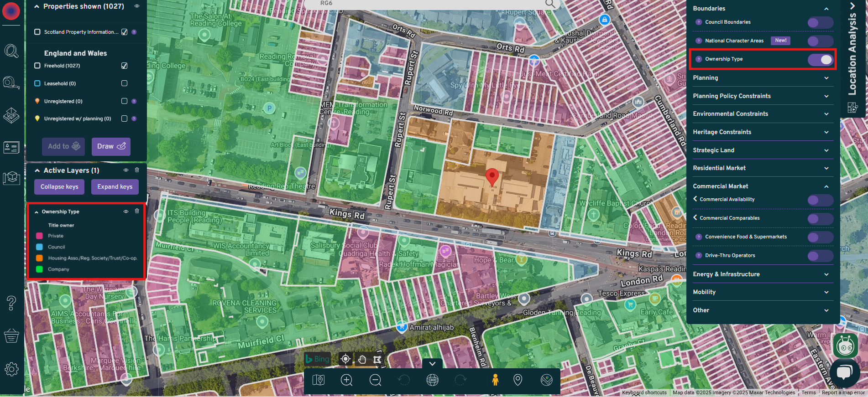Open the settings gear in left sidebar
The height and width of the screenshot is (397, 868).
point(11,369)
